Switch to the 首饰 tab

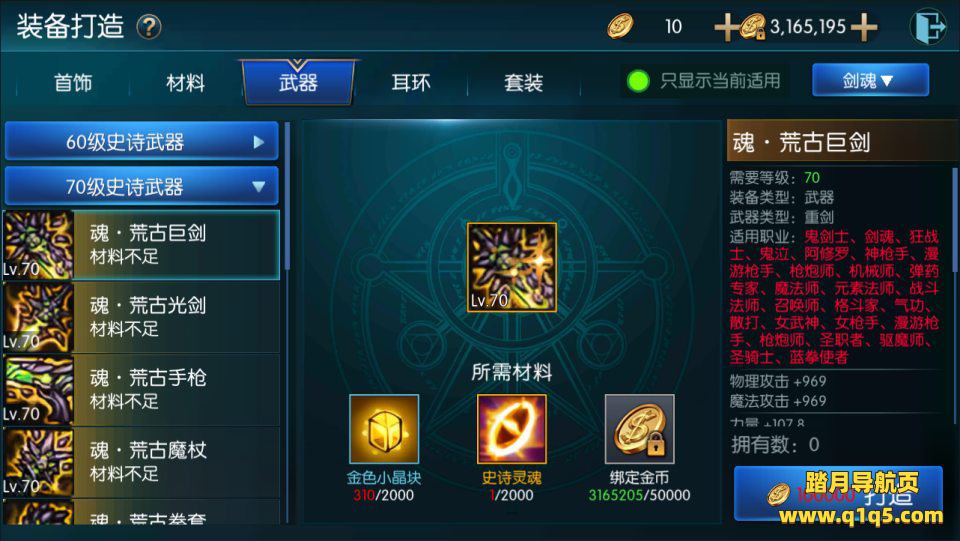pyautogui.click(x=73, y=83)
